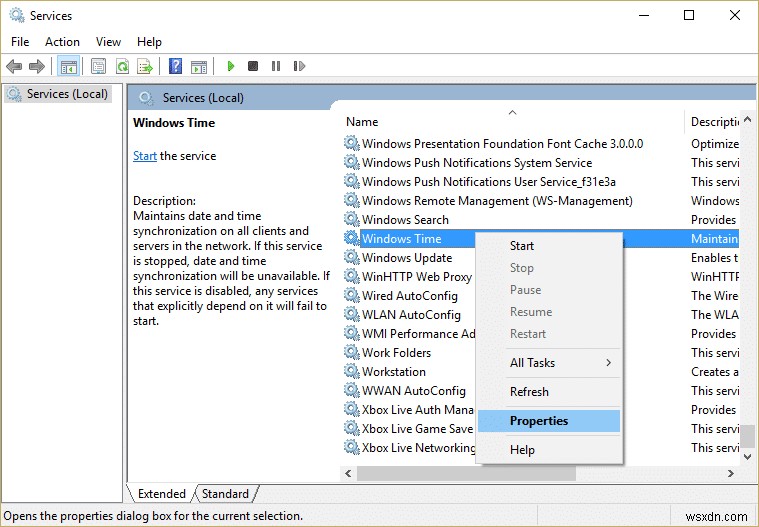Toggle Show/Hide Console Tree toolbar icon
The width and height of the screenshot is (759, 527).
coord(68,66)
